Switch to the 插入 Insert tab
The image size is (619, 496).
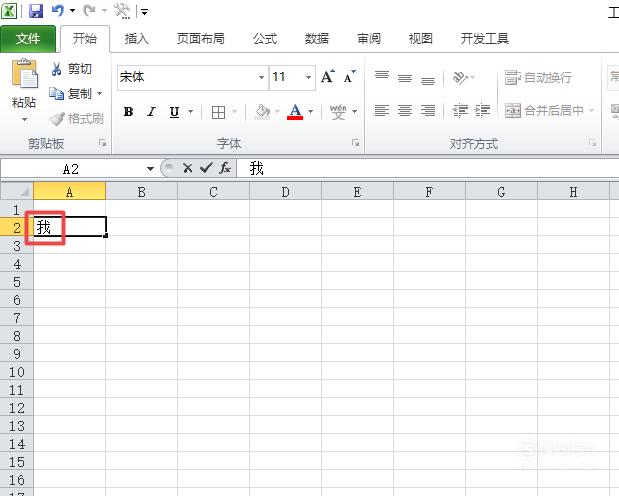click(136, 39)
